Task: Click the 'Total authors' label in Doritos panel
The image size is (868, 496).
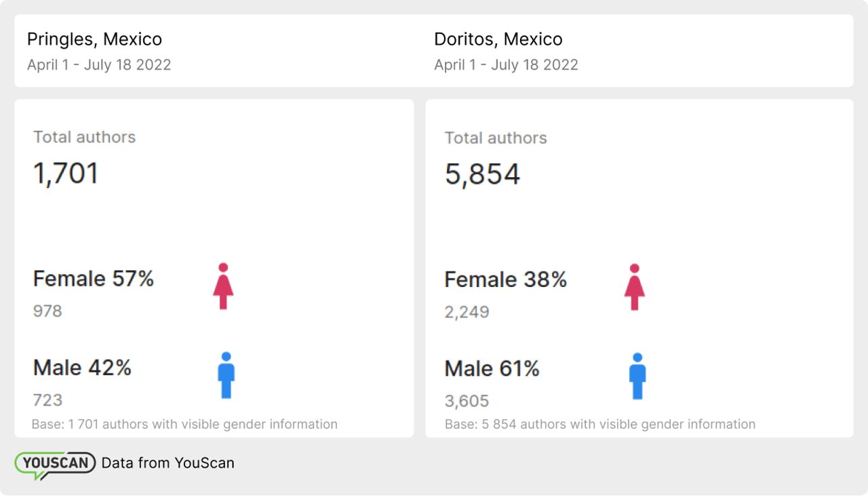Action: 496,138
